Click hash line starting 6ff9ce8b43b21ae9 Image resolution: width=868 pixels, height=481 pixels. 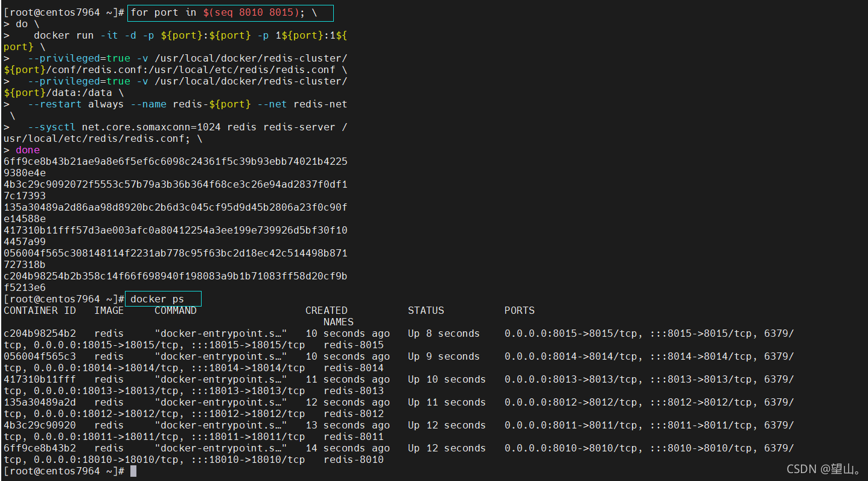[x=176, y=162]
